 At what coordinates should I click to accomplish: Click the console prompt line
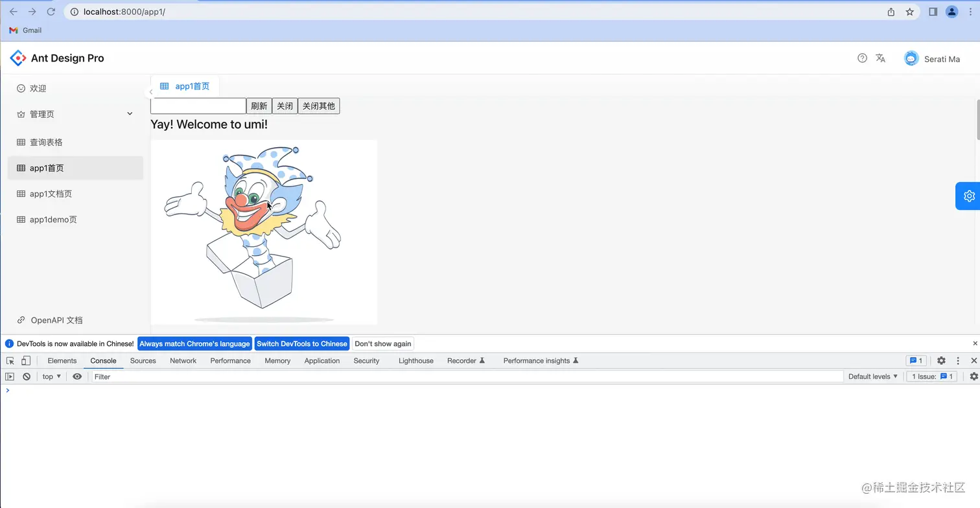coord(490,391)
